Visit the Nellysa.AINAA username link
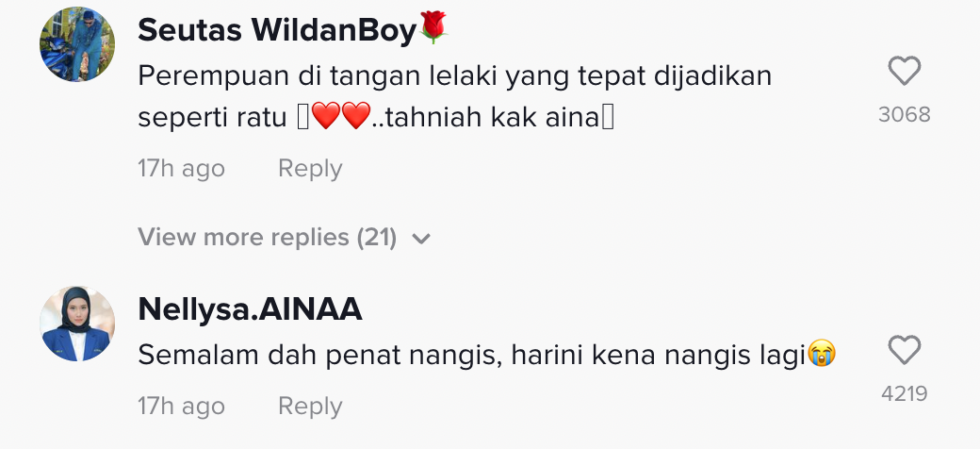This screenshot has width=980, height=449. pyautogui.click(x=250, y=308)
